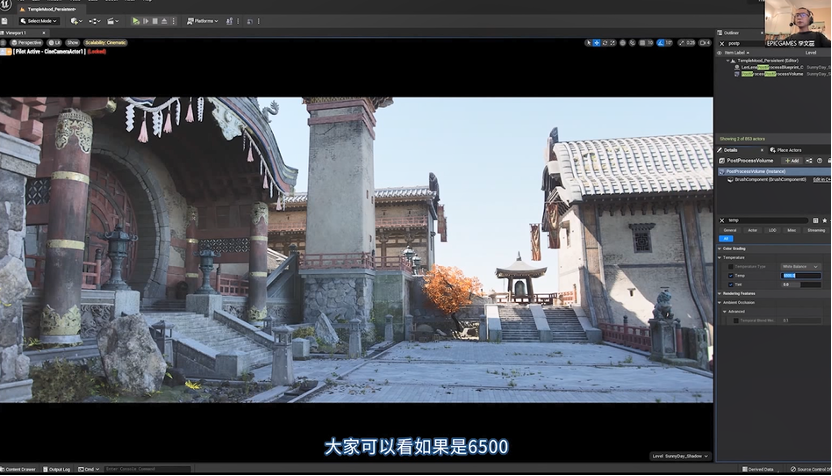Toggle grid snapping in viewport toolbar
Screen dimensions: 832x476
(642, 42)
